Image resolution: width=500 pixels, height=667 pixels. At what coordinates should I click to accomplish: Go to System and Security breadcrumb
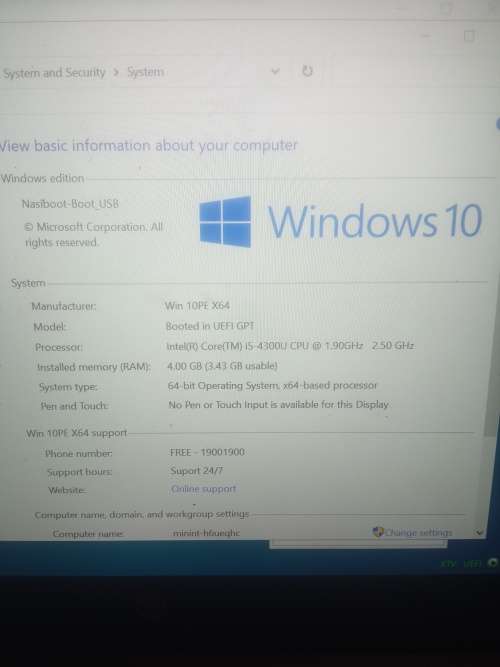coord(54,73)
